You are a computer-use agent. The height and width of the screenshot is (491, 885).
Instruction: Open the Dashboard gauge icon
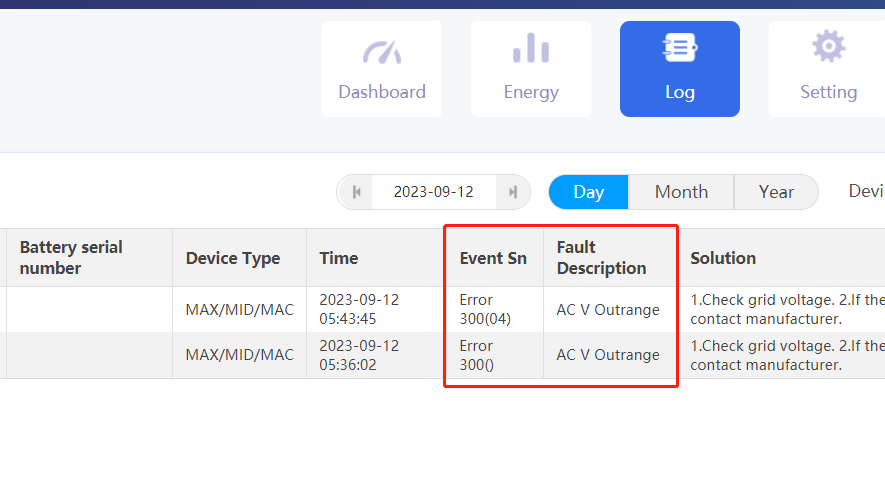382,52
